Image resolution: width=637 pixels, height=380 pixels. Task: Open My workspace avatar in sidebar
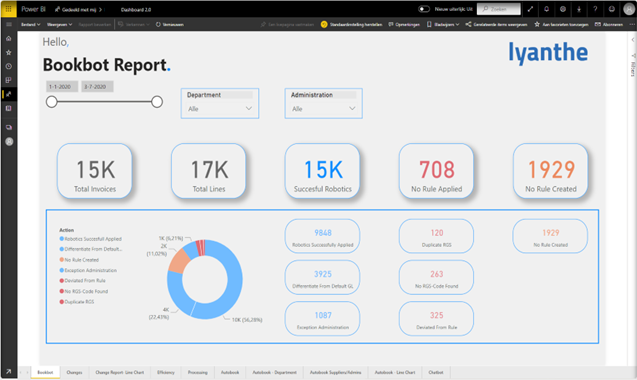tap(9, 141)
